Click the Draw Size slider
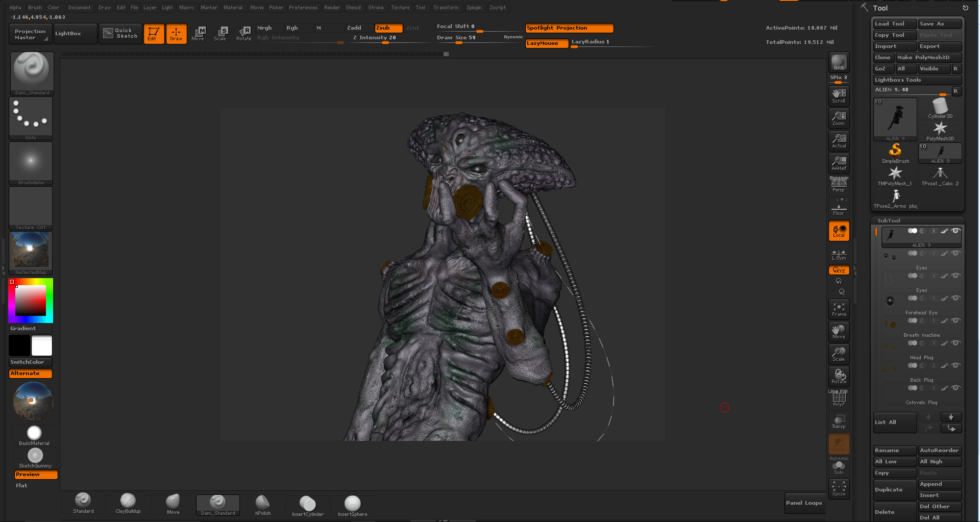This screenshot has width=980, height=522. (480, 38)
